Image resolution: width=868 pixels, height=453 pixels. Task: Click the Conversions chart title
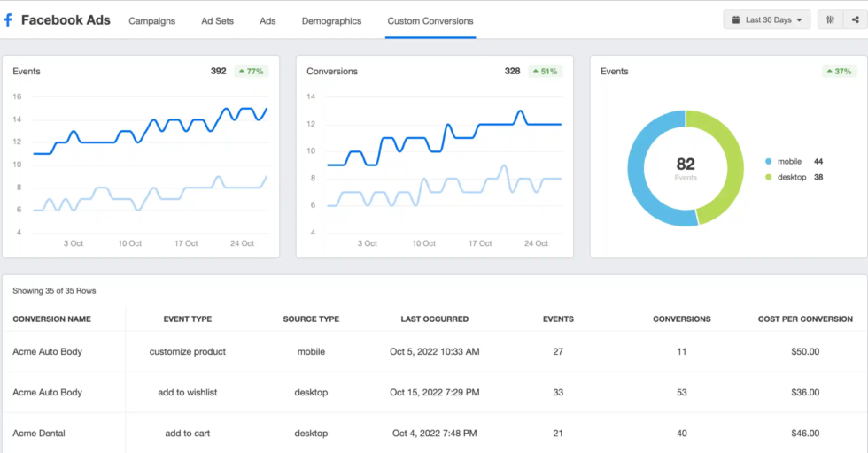tap(332, 72)
